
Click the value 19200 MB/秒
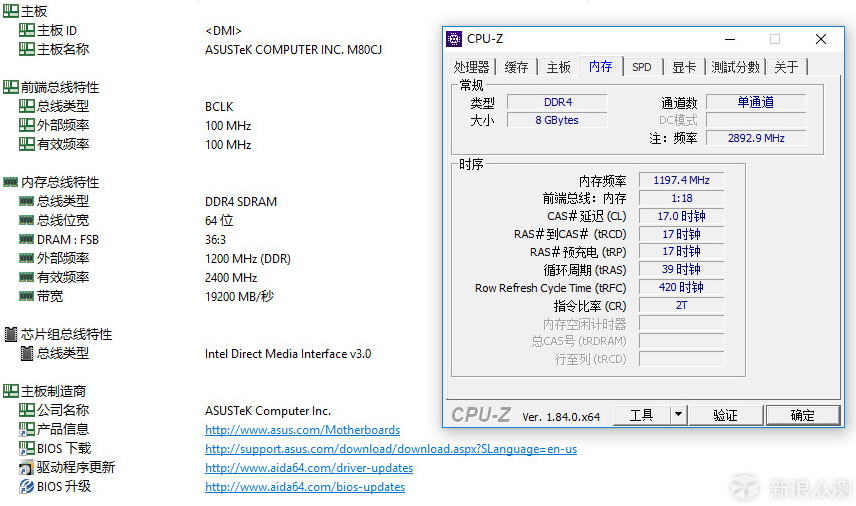click(x=239, y=296)
